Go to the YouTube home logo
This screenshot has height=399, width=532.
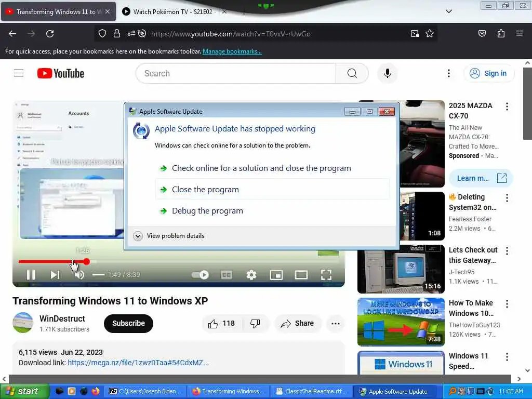pos(61,73)
